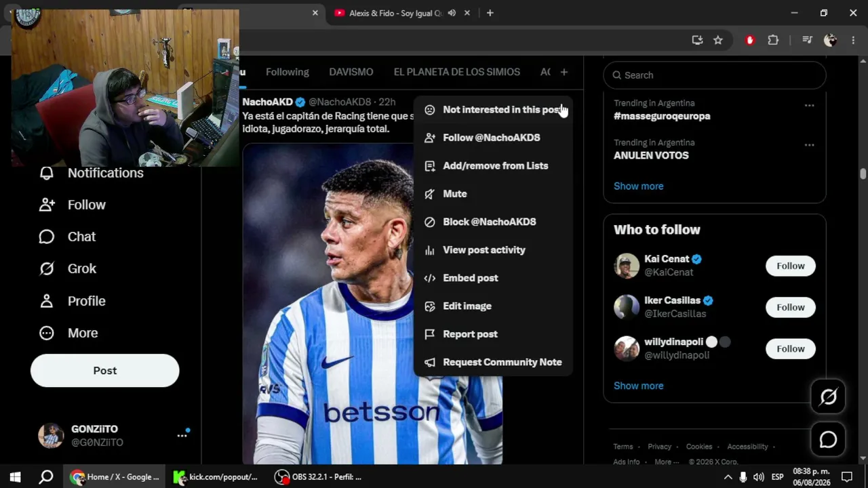Open Windows Start menu

pyautogui.click(x=15, y=477)
